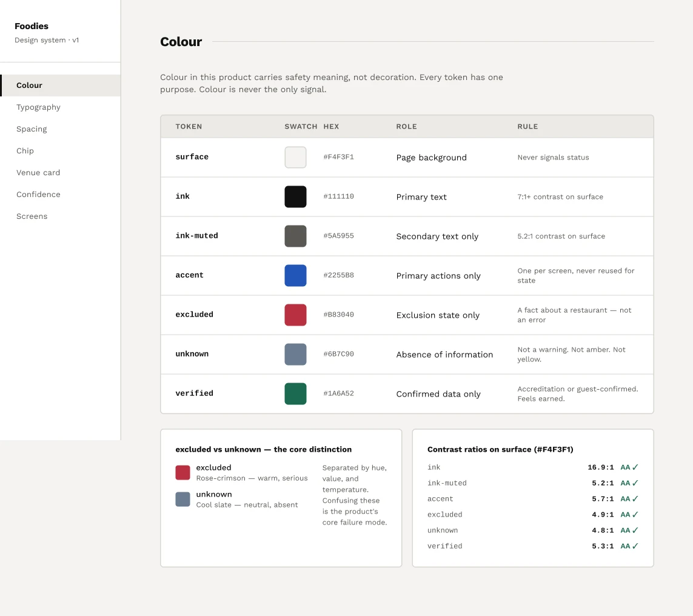Screen dimensions: 693x616
Task: Click the excluded swatch in core distinction card
Action: pos(182,472)
